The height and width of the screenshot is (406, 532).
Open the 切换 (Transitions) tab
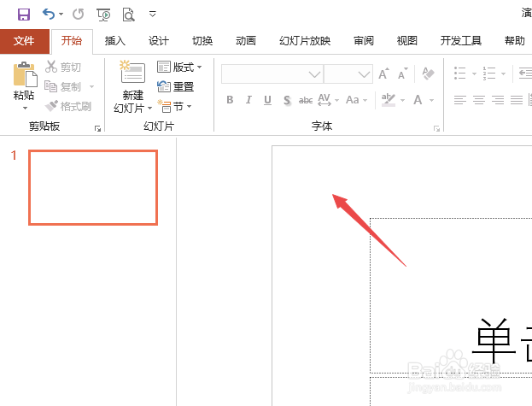tap(202, 41)
